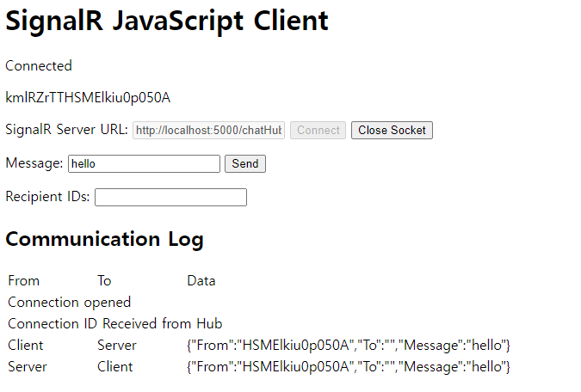Click JSON data in Client-to-Server row
The height and width of the screenshot is (392, 581).
[349, 346]
